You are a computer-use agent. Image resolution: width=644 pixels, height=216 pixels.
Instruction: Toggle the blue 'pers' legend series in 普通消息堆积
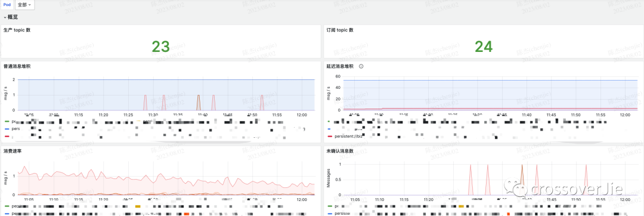tap(13, 128)
